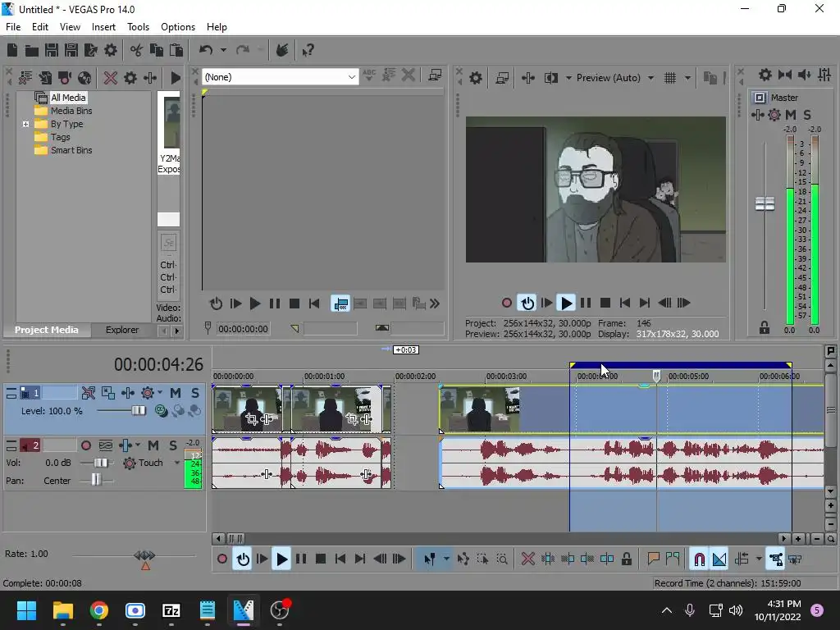Adjust track 1 Level slider handle
The width and height of the screenshot is (840, 630).
point(138,411)
